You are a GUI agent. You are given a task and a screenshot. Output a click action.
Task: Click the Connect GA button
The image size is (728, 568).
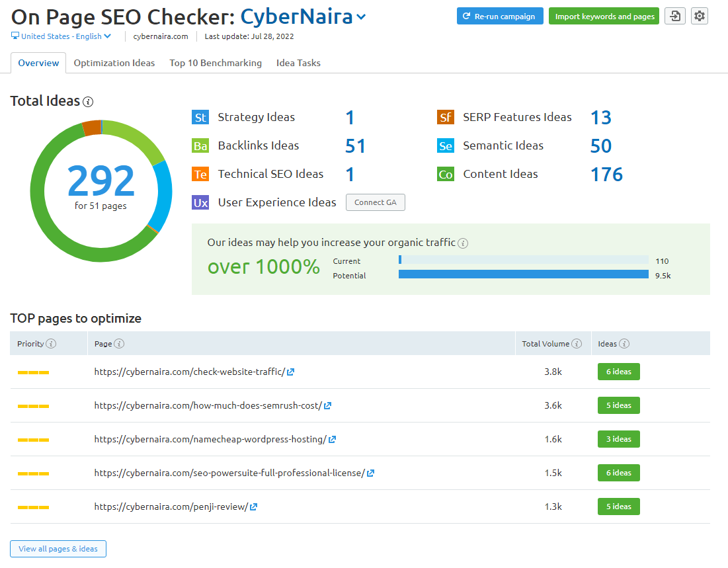click(x=375, y=202)
